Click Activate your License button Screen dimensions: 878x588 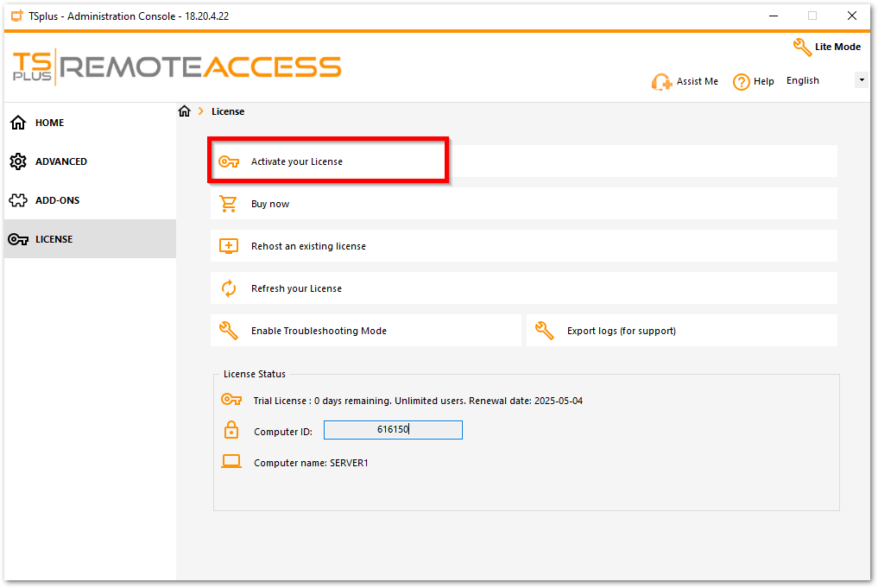pos(297,161)
